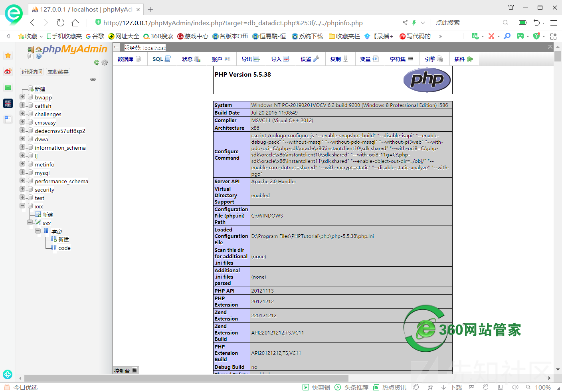562x392 pixels.
Task: Open navigation panel settings gear
Action: click(x=105, y=62)
